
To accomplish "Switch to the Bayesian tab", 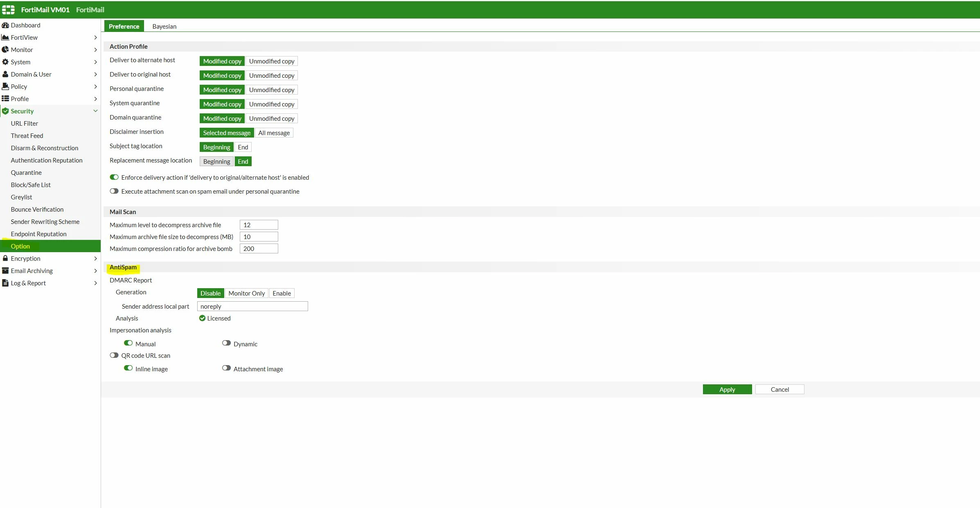I will pos(164,26).
